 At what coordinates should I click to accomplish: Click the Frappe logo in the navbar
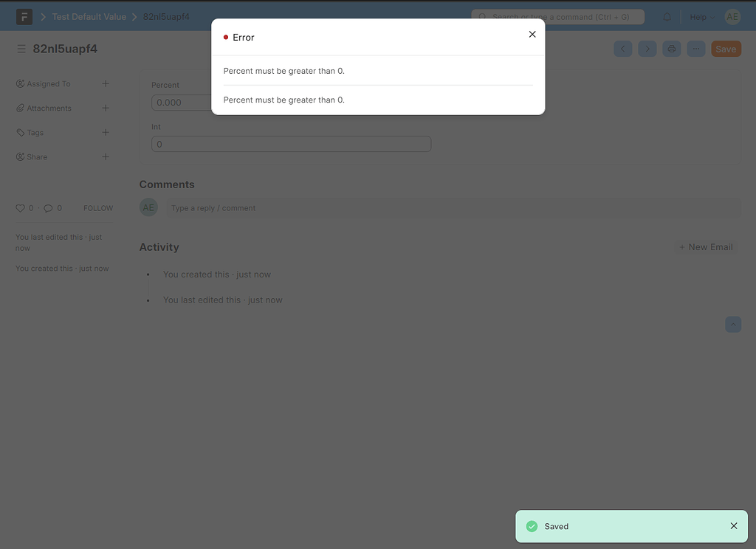pyautogui.click(x=24, y=15)
